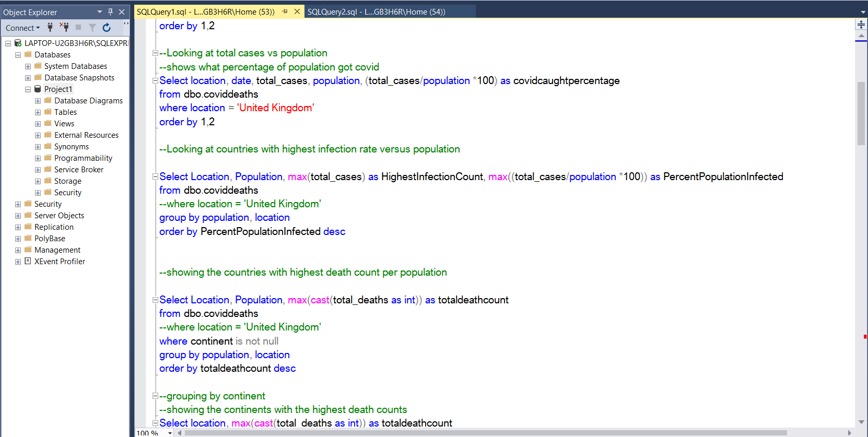This screenshot has width=868, height=437.
Task: Select the Views folder in the tree
Action: coord(64,124)
